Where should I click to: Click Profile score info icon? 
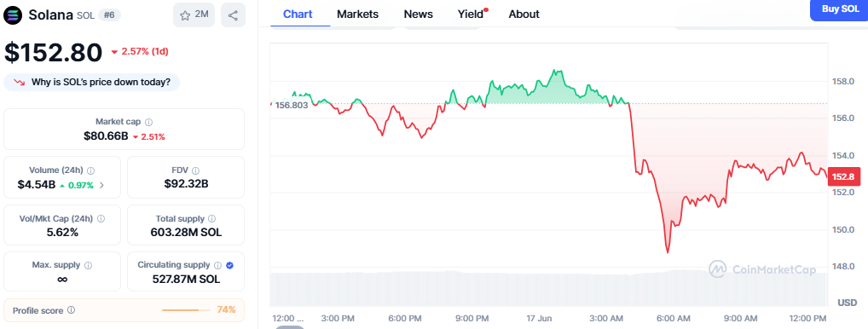pos(71,310)
